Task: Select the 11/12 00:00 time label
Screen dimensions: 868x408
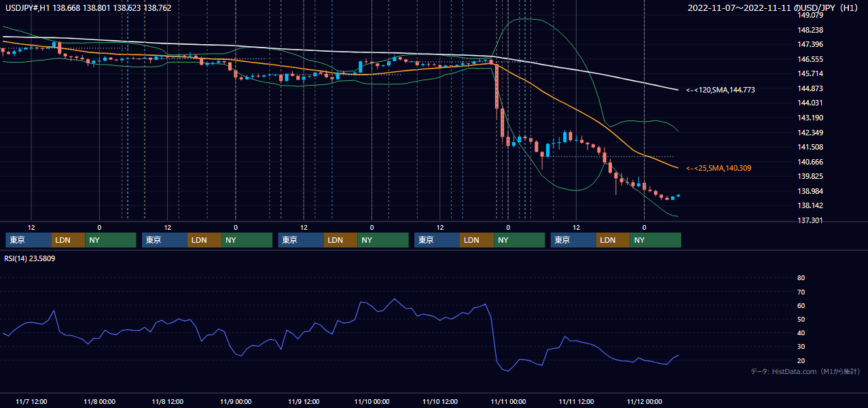Action: [x=644, y=401]
